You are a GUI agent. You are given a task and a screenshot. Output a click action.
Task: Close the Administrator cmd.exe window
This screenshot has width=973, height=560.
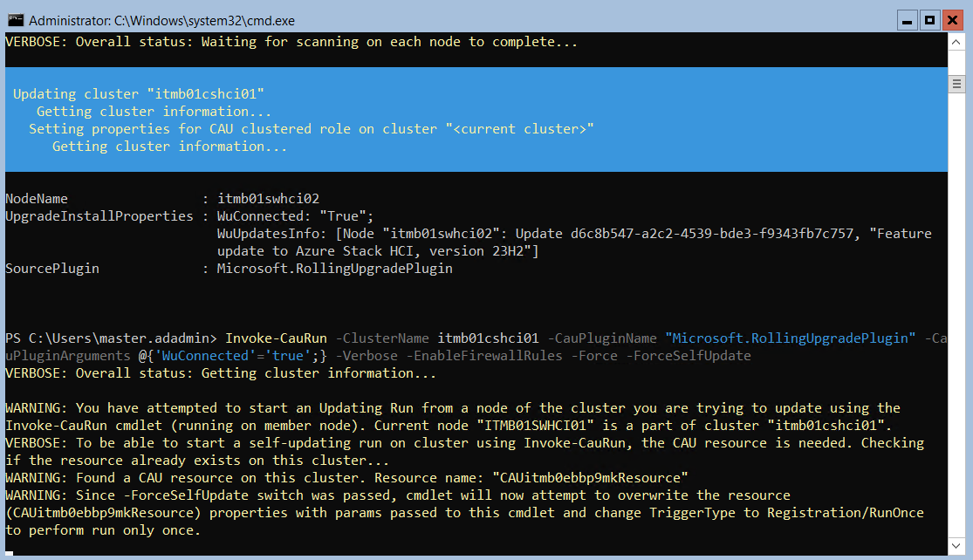click(x=953, y=20)
